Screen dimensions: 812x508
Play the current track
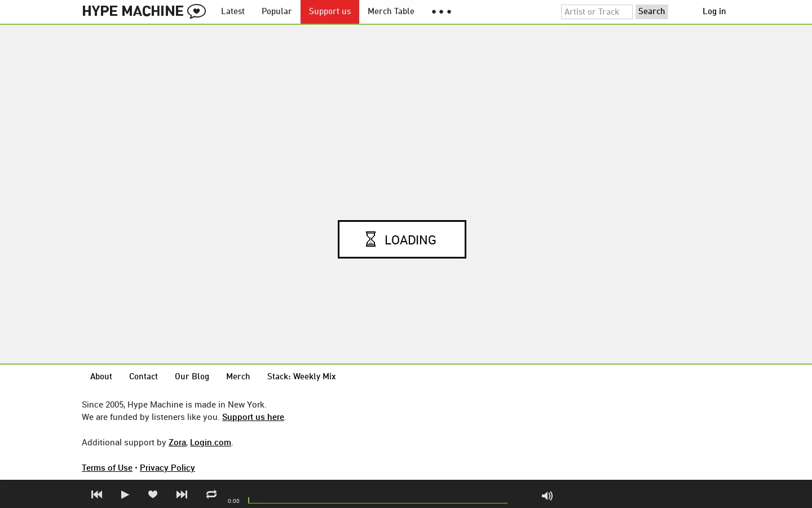[125, 494]
